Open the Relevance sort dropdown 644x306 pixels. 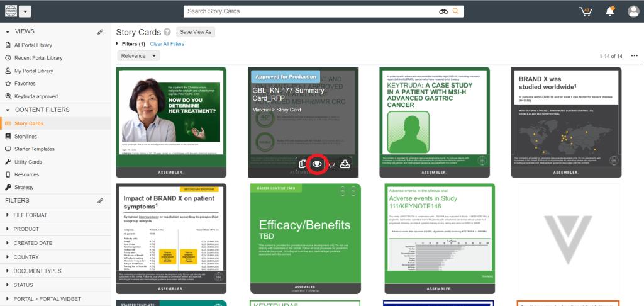click(x=138, y=56)
